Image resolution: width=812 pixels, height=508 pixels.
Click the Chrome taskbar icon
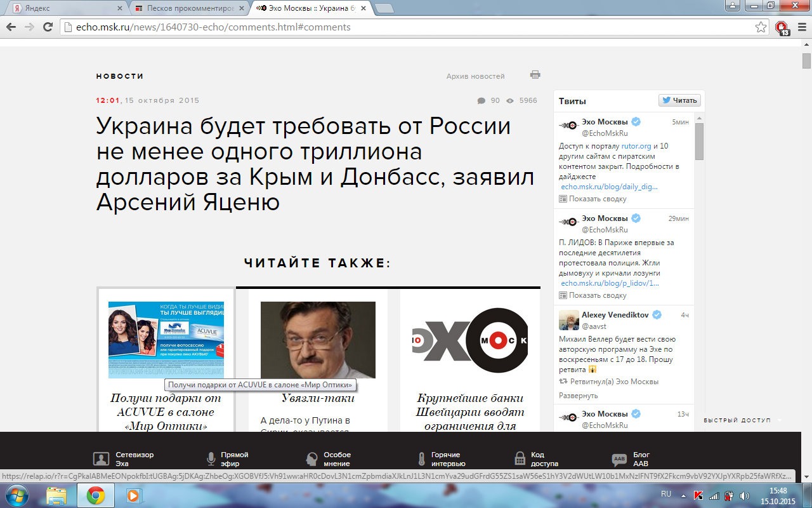tap(96, 495)
